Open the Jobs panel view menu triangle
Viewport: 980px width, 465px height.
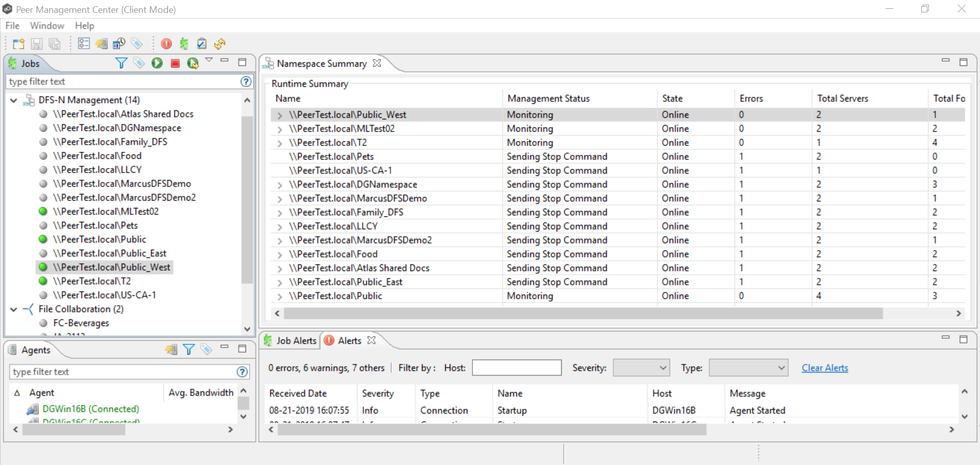[209, 60]
